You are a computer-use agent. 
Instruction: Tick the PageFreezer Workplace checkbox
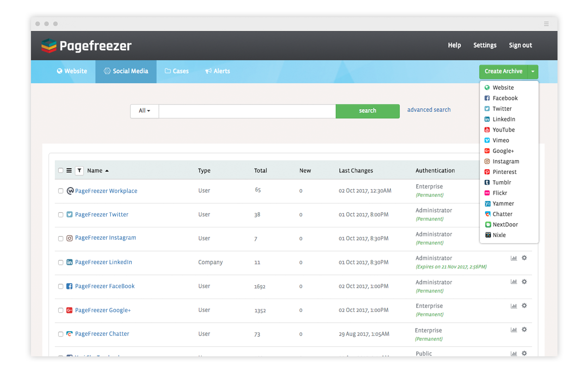pos(61,191)
